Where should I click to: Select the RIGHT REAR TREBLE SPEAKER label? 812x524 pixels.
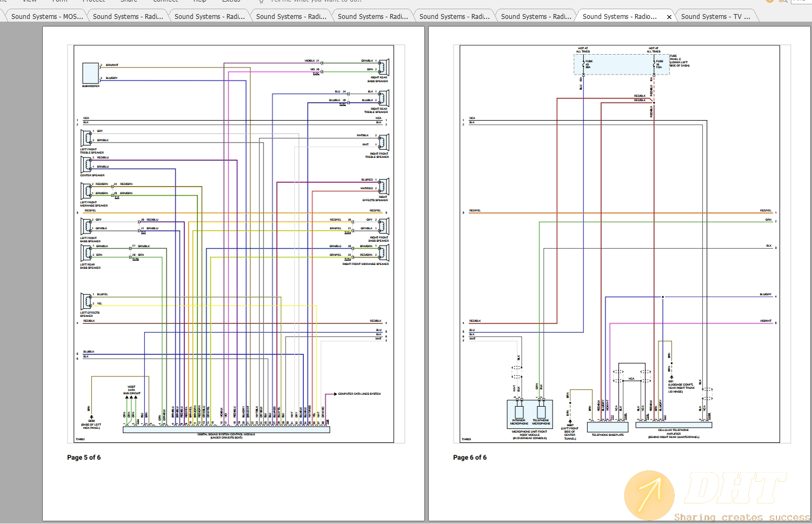(x=376, y=110)
